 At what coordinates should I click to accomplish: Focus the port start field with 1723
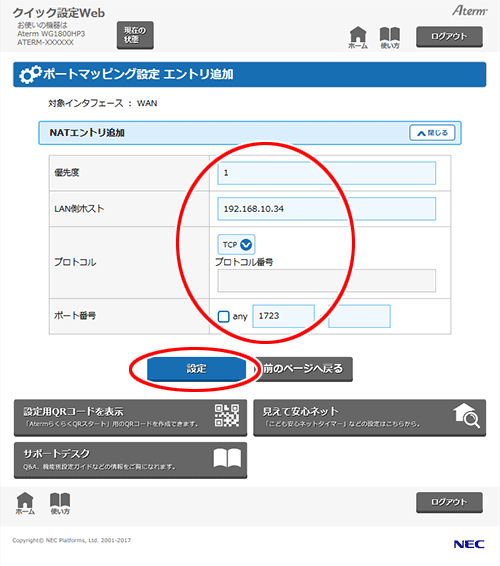(x=283, y=316)
